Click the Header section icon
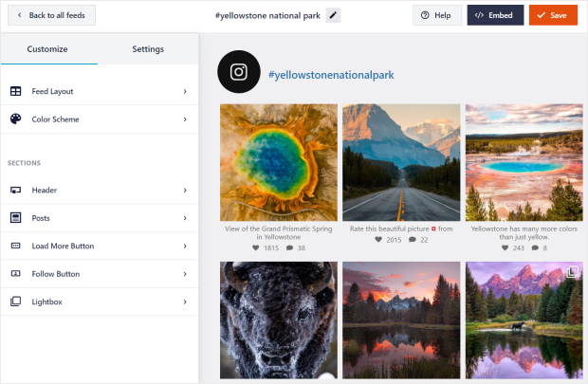Viewport: 588px width, 384px height. [x=16, y=191]
